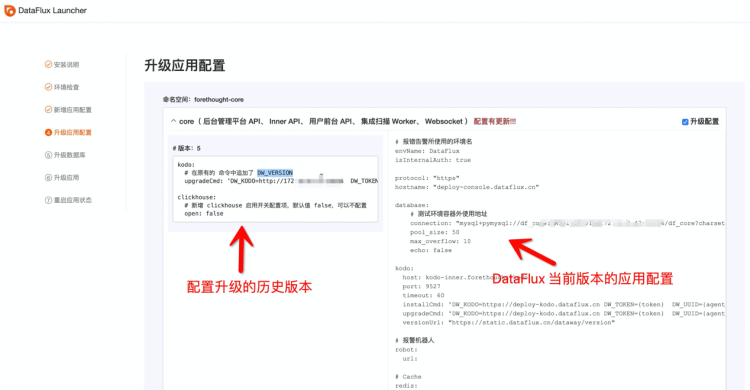This screenshot has height=390, width=750.
Task: Click the highlighted DW_VERSION text
Action: 275,173
